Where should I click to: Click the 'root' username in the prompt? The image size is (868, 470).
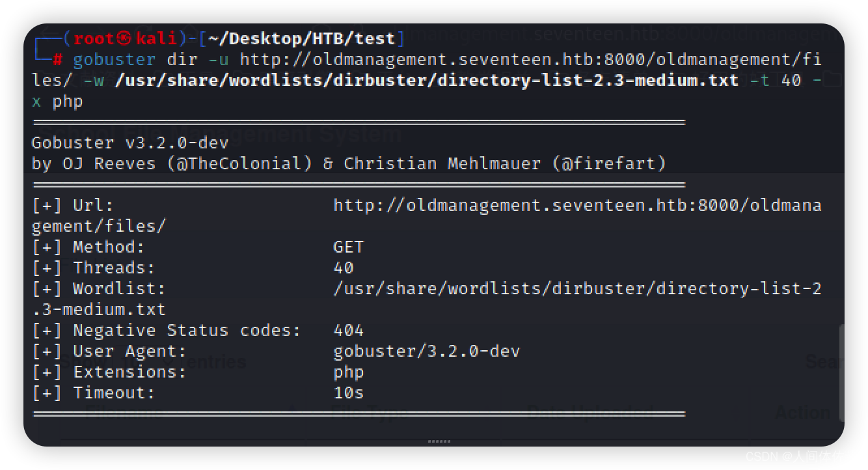(94, 38)
